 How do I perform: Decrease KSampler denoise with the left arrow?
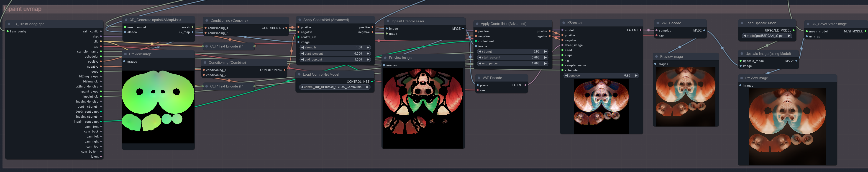click(566, 76)
